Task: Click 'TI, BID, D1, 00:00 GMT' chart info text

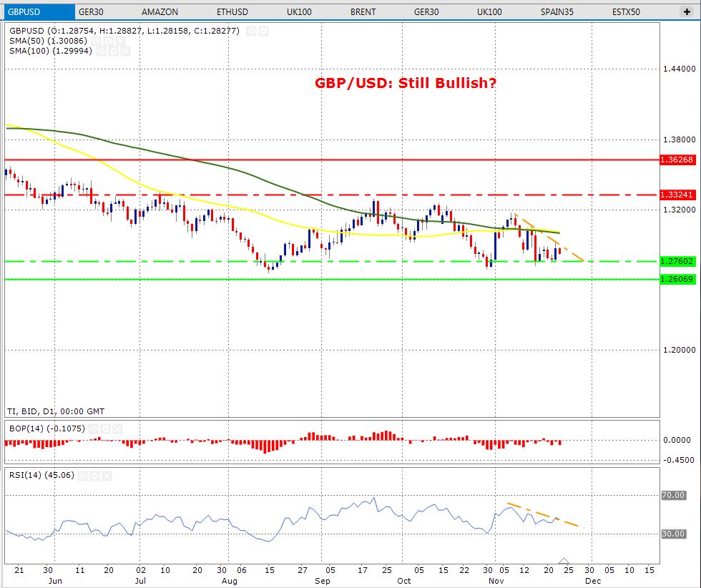Action: pos(56,411)
